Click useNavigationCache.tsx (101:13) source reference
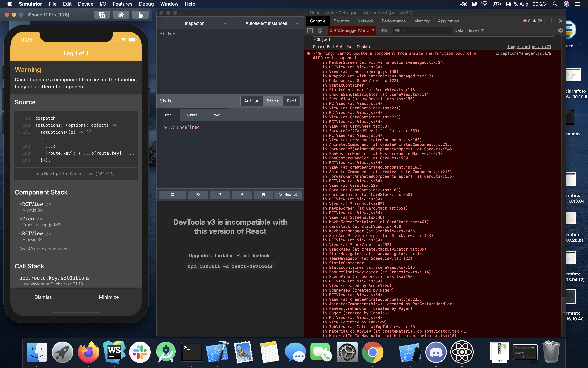Screen dimensions: 588x368 coord(76,174)
